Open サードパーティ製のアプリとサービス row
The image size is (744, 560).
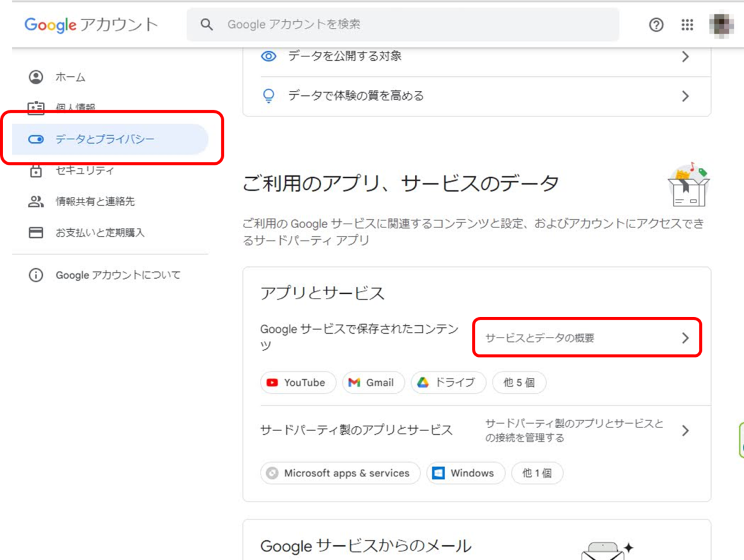(476, 431)
